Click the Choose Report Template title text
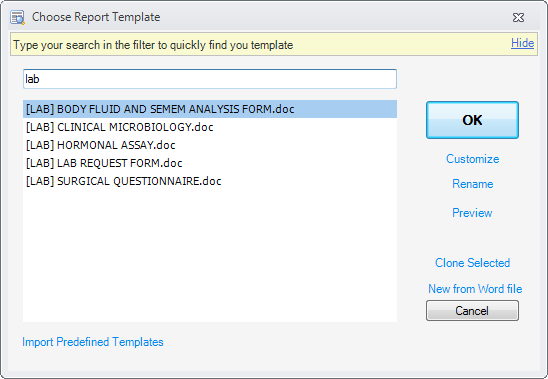 pos(96,17)
